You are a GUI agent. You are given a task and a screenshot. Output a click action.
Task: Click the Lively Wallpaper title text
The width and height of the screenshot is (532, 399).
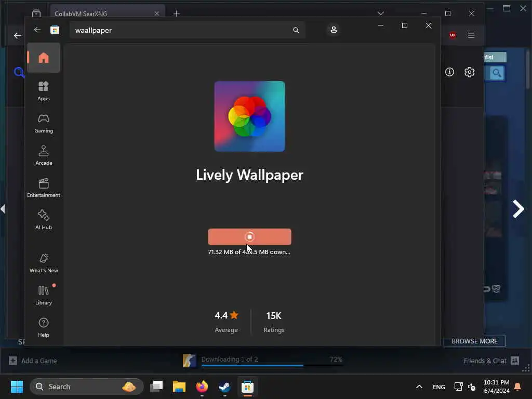(x=249, y=175)
